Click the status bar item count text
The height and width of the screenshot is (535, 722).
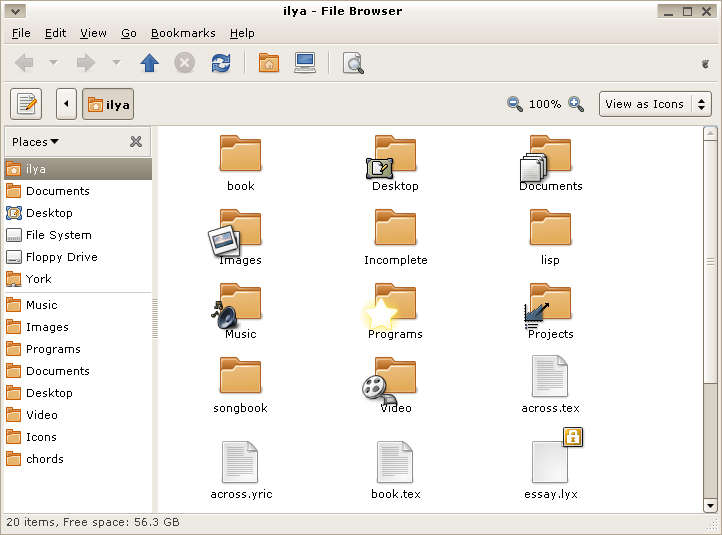(x=93, y=523)
